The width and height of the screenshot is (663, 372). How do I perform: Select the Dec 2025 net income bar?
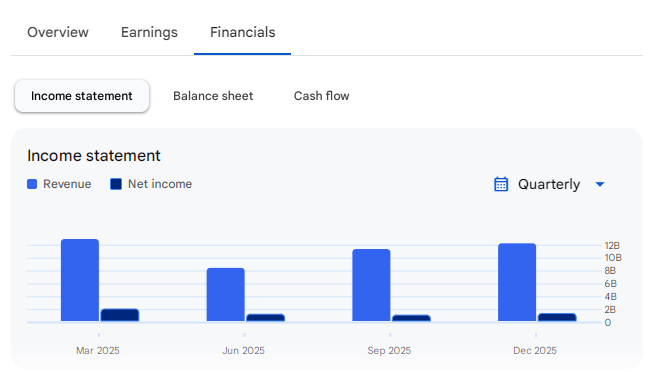coord(557,317)
